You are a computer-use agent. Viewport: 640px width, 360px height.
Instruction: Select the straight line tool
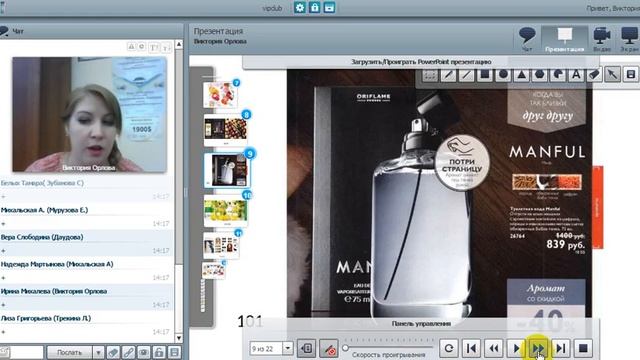click(466, 75)
